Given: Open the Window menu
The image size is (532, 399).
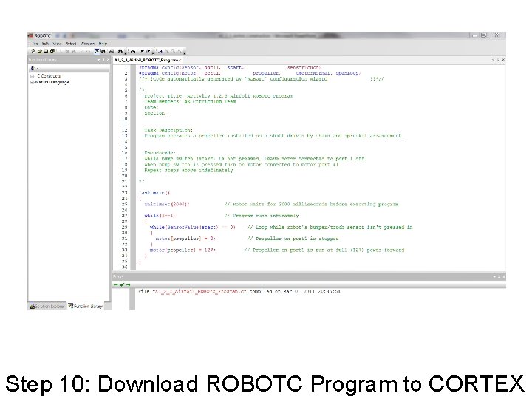Looking at the screenshot, I should pos(87,44).
